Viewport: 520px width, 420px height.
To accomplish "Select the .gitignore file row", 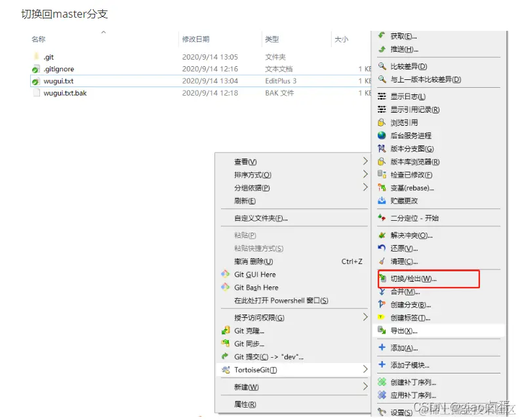I will [201, 69].
